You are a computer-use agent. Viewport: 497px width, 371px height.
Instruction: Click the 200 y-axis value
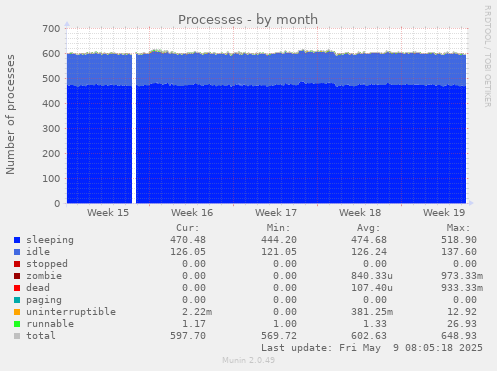click(x=51, y=154)
